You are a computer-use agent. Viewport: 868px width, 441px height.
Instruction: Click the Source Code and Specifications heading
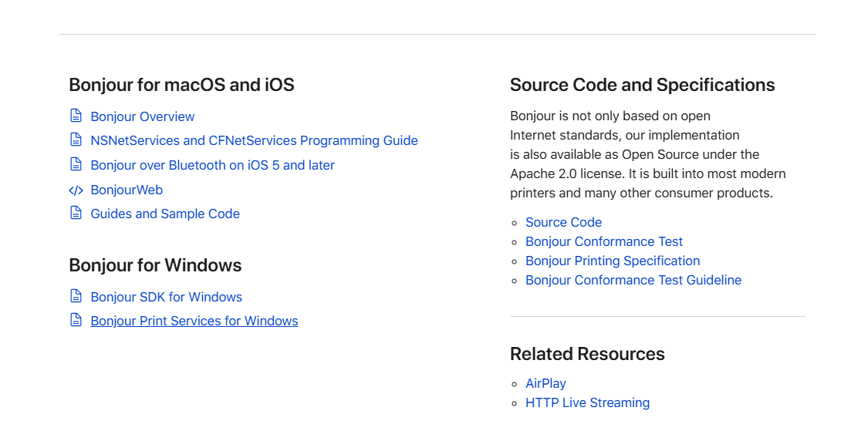(x=642, y=85)
